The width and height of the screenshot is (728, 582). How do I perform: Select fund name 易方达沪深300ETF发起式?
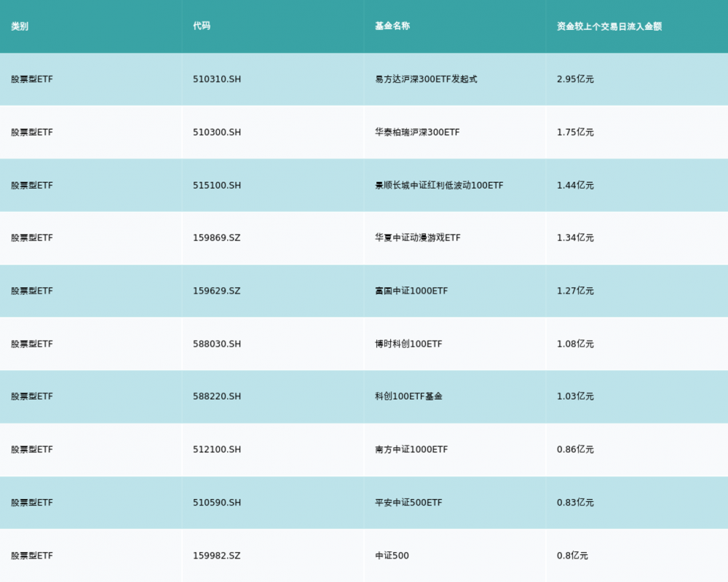426,79
